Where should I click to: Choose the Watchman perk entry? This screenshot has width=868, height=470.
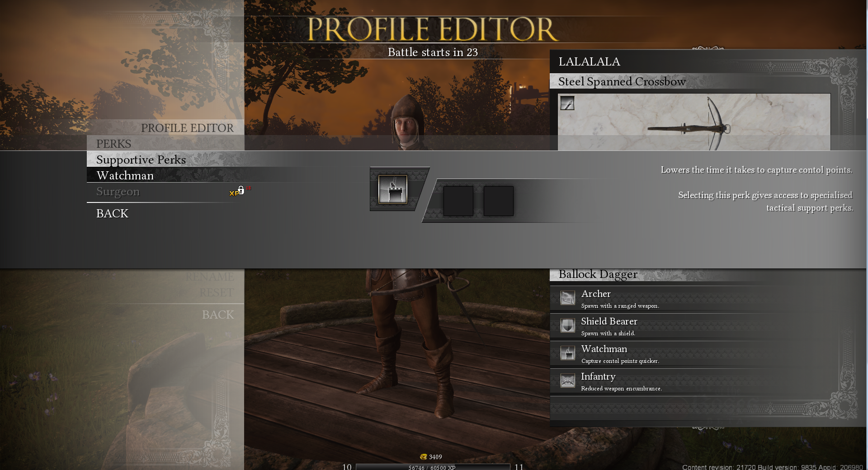125,175
